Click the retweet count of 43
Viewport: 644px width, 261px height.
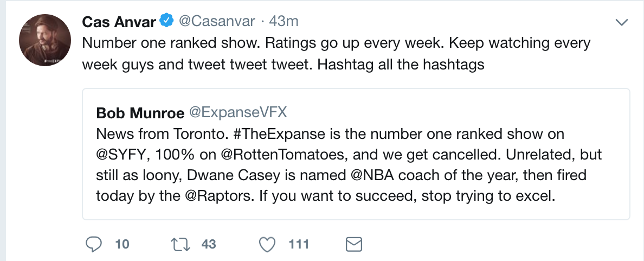coord(209,245)
